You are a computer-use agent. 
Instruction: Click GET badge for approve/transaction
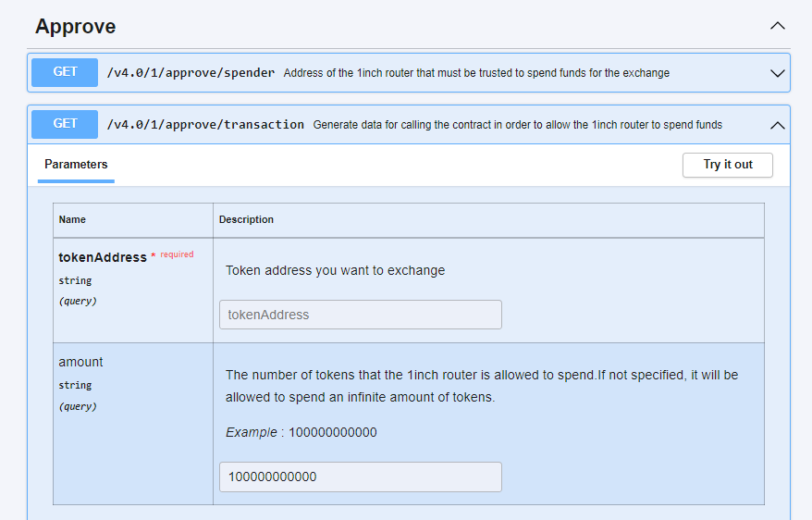click(65, 124)
